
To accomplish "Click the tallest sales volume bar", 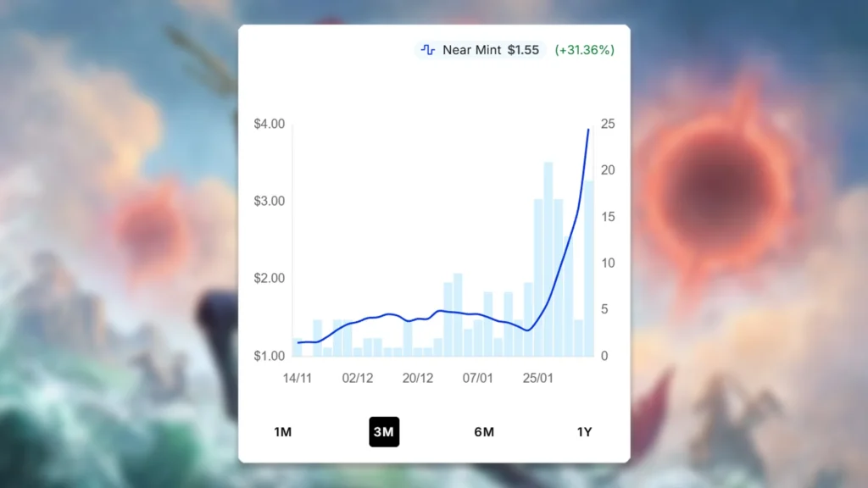I will pos(547,254).
